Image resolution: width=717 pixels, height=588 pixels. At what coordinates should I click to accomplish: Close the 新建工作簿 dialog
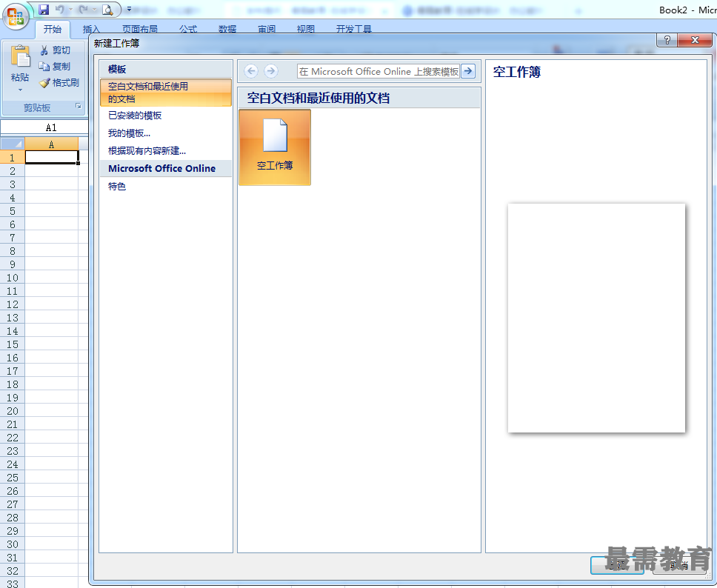(x=695, y=40)
